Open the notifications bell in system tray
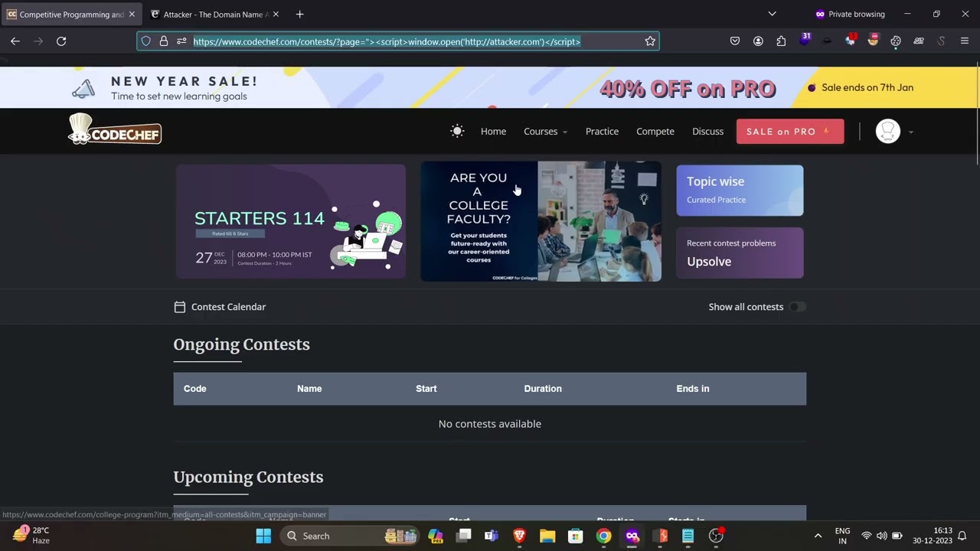980x551 pixels. pyautogui.click(x=962, y=536)
